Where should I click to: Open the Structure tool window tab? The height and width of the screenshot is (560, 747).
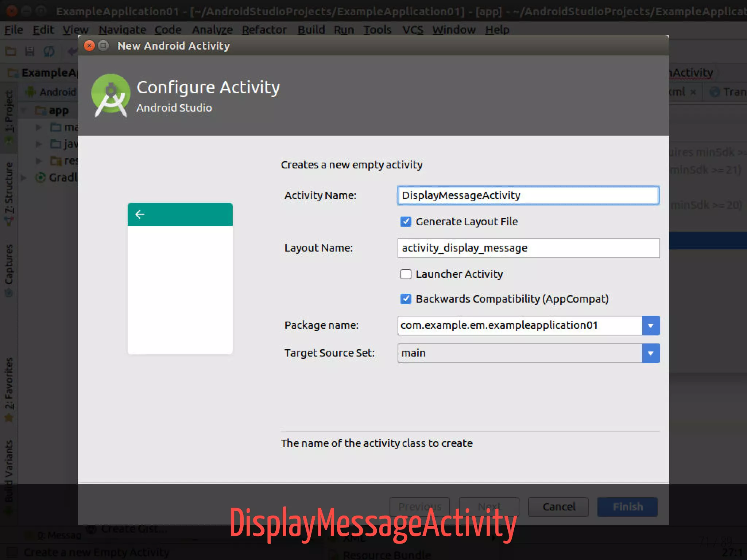point(9,193)
